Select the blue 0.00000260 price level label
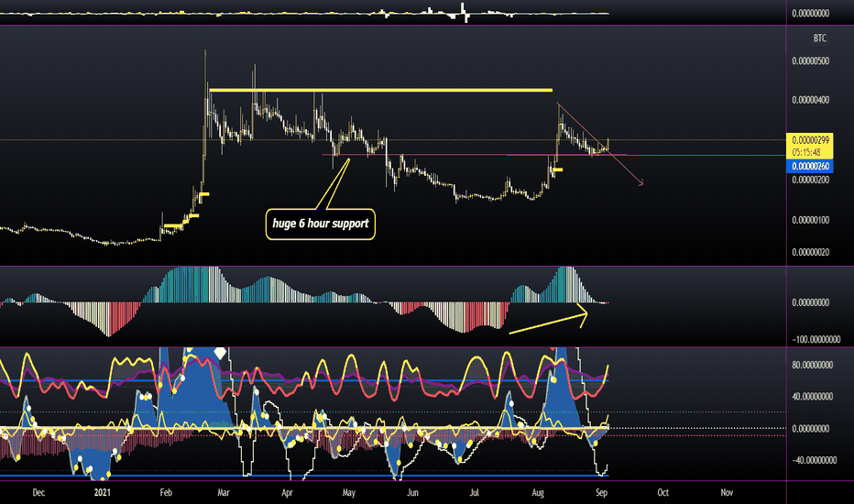Viewport: 854px width, 504px height. (809, 166)
